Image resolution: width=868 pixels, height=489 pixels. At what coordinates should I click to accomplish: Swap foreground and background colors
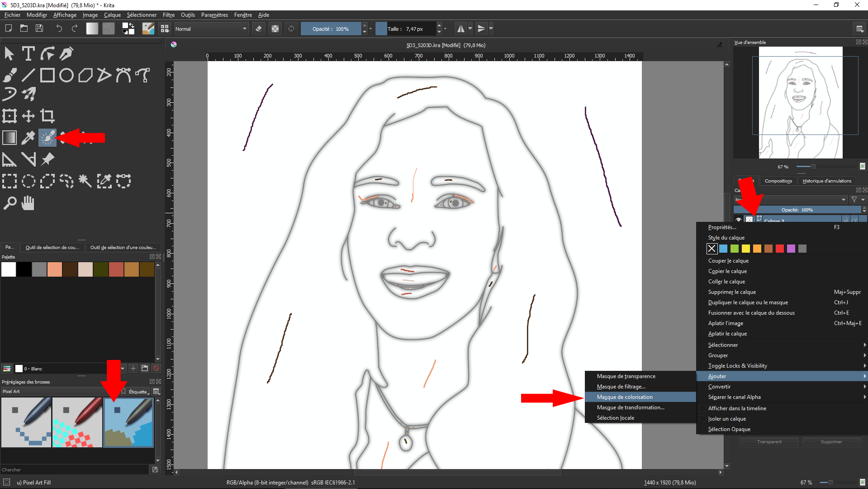click(x=132, y=25)
